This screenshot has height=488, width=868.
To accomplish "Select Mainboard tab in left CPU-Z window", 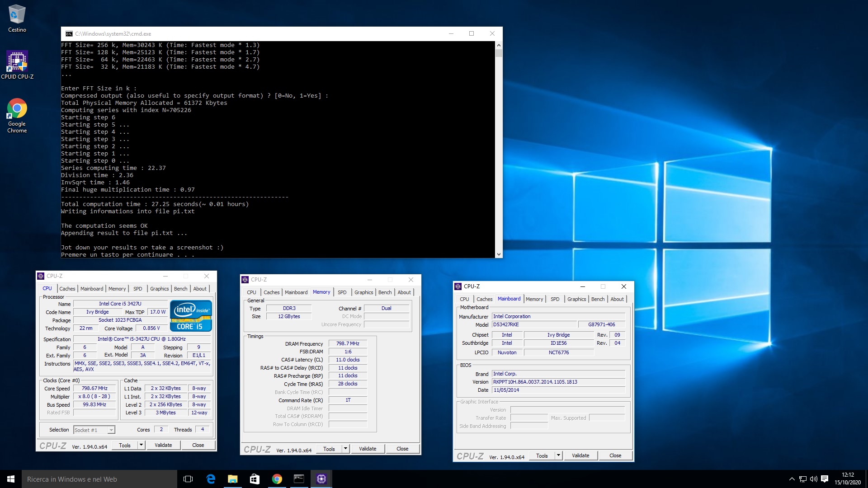I will click(92, 289).
